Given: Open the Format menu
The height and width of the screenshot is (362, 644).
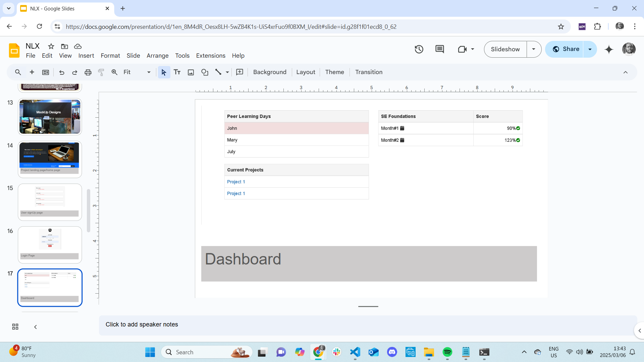Looking at the screenshot, I should 110,56.
